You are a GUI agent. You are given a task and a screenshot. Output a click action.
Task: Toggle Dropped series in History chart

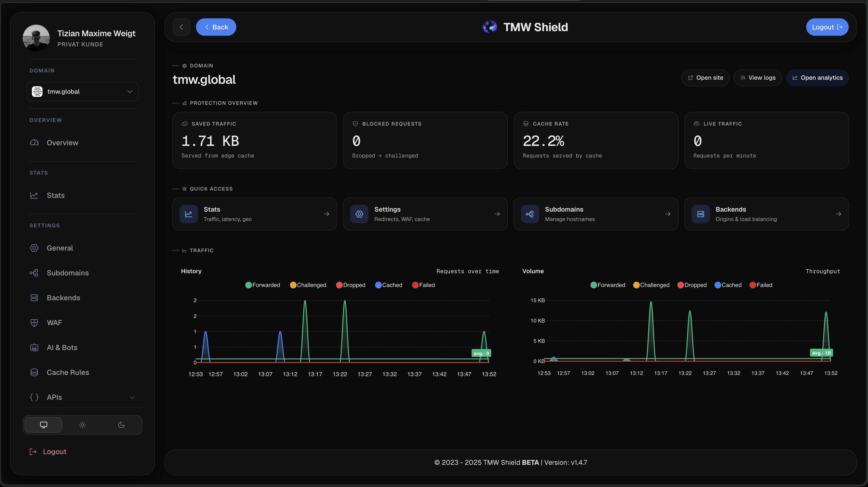pyautogui.click(x=350, y=285)
